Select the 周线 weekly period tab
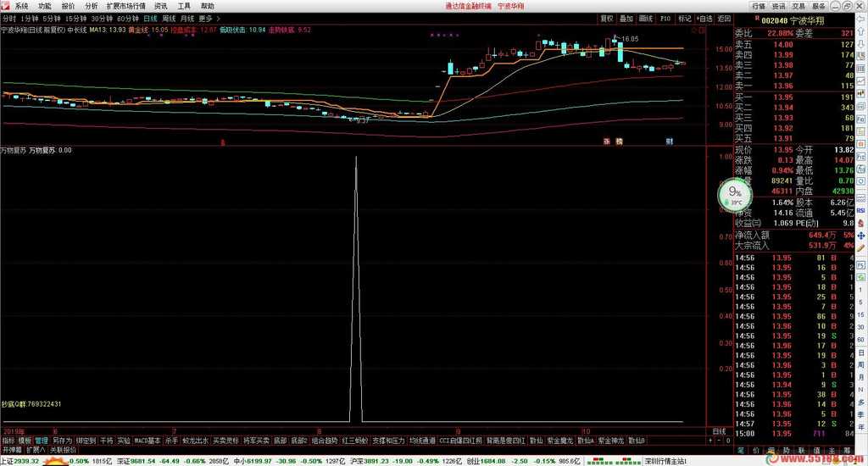Viewport: 868px width, 466px height. pos(169,19)
